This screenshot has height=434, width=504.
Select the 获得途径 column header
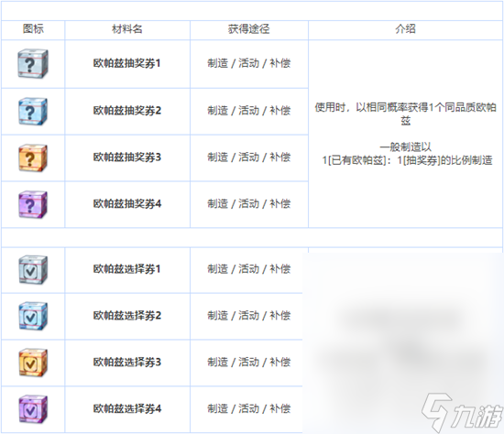tap(248, 29)
